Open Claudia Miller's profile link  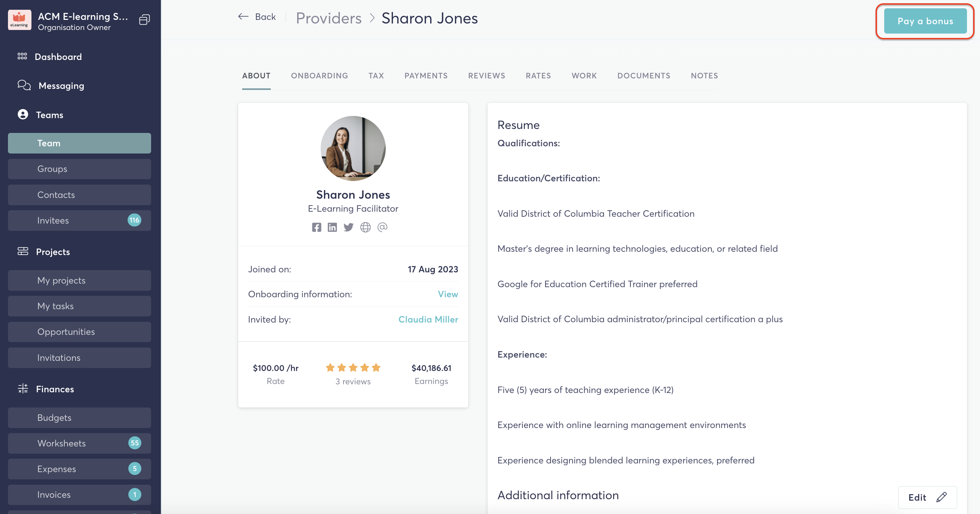[428, 319]
